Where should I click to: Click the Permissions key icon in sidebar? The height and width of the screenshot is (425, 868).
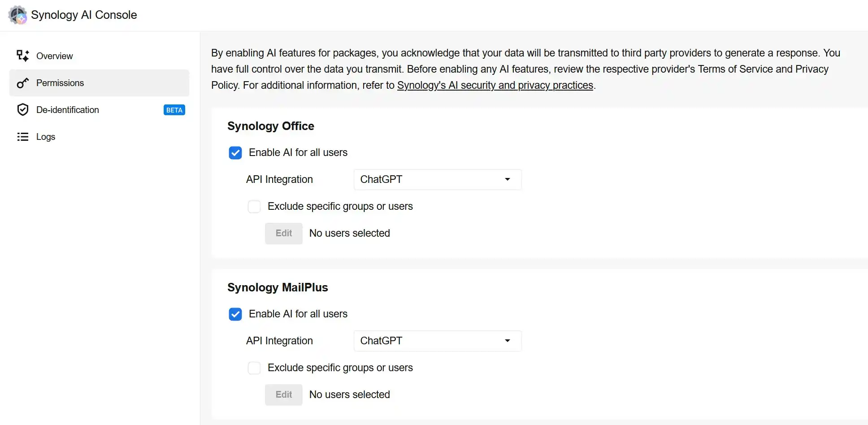[x=23, y=83]
